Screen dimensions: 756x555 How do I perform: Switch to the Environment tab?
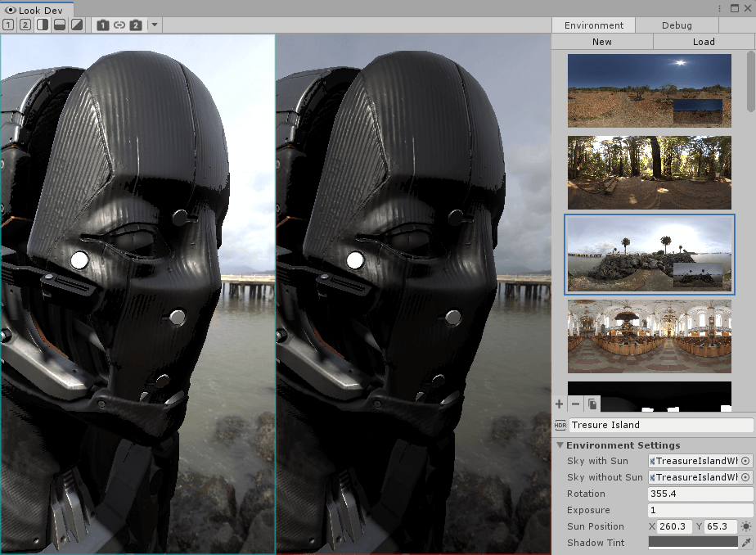[x=593, y=25]
